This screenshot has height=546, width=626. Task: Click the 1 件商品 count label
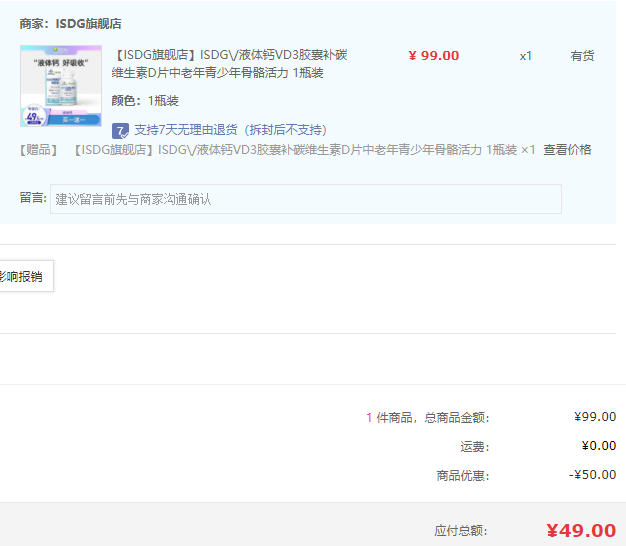coord(389,418)
